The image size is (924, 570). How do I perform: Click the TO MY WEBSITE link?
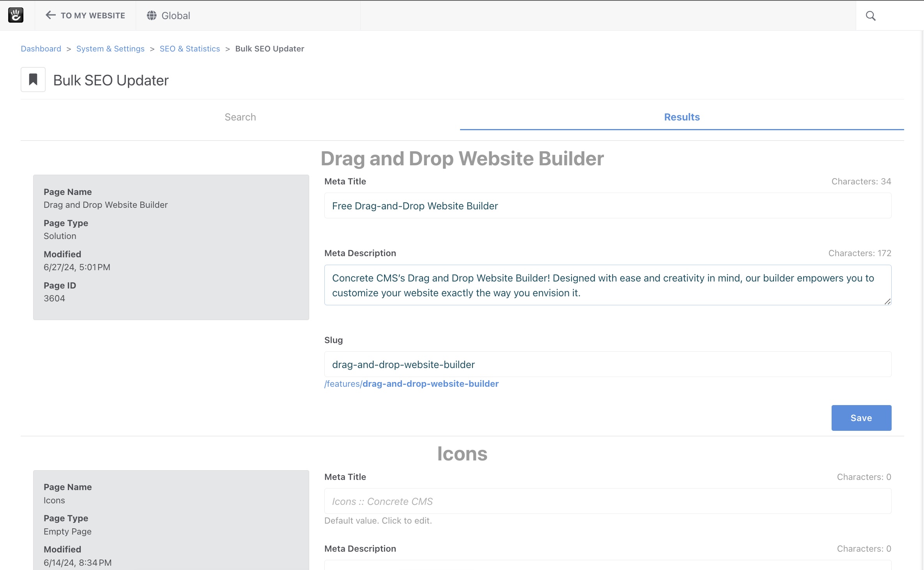(92, 16)
